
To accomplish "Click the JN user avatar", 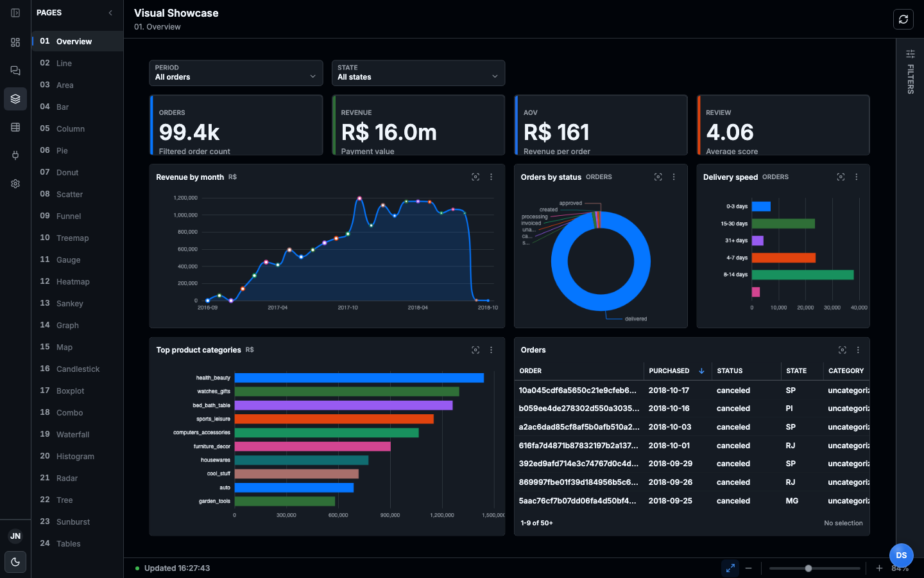I will (x=15, y=536).
